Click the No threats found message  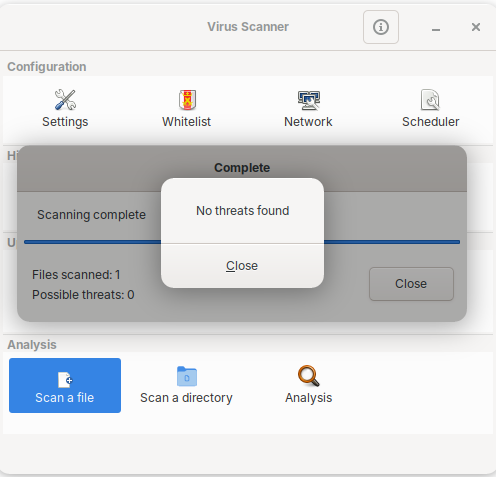coord(243,211)
